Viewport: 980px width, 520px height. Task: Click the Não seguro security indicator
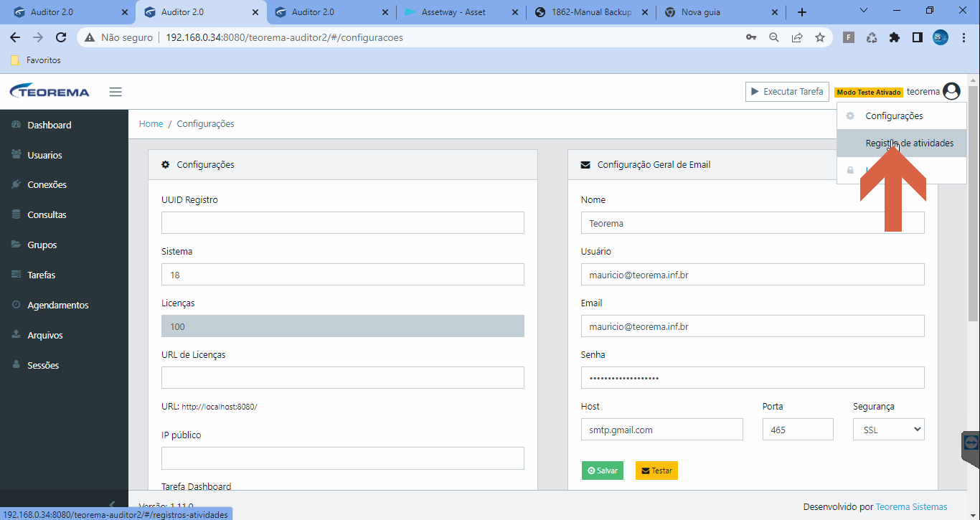(x=119, y=37)
